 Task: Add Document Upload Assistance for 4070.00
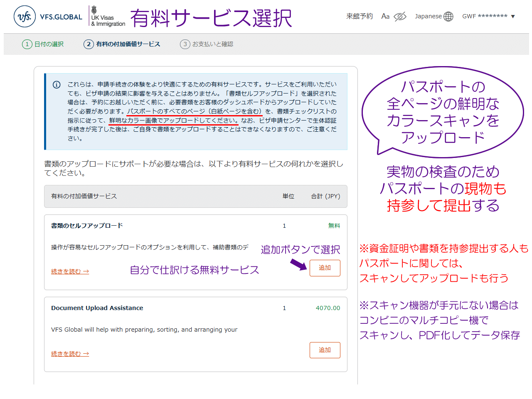coord(325,350)
